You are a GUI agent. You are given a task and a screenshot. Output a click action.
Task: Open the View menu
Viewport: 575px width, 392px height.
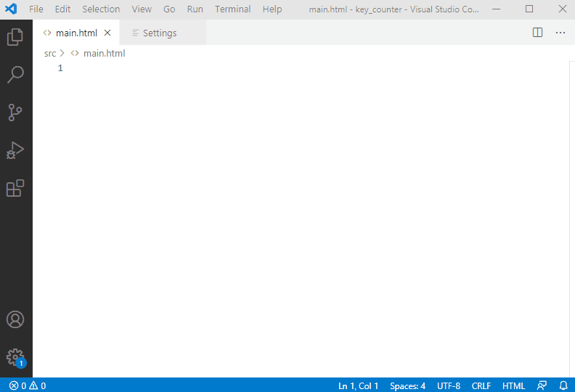click(x=142, y=9)
